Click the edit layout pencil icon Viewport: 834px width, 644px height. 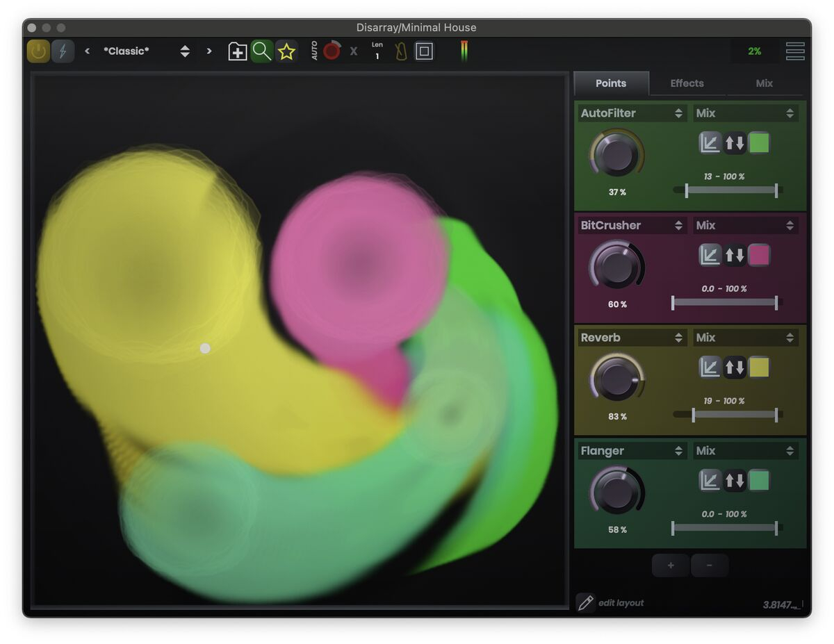(586, 602)
